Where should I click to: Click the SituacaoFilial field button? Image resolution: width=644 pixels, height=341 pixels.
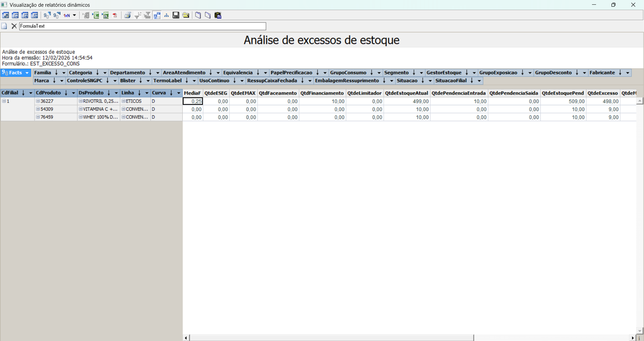point(458,81)
